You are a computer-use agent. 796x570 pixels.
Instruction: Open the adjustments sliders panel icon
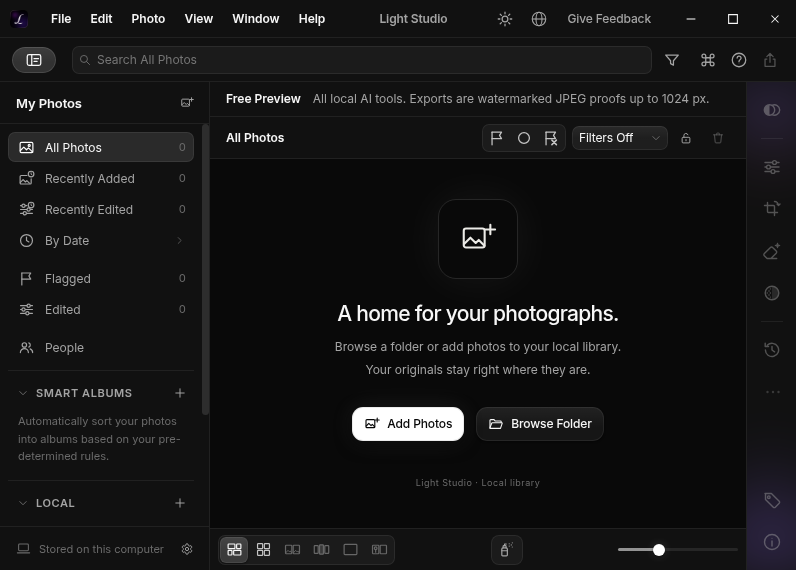click(x=772, y=167)
